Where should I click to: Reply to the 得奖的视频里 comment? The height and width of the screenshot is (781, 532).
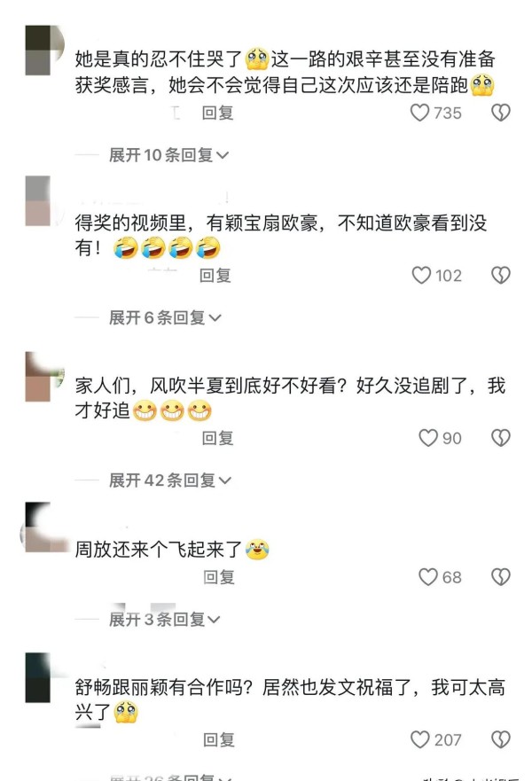[x=215, y=275]
